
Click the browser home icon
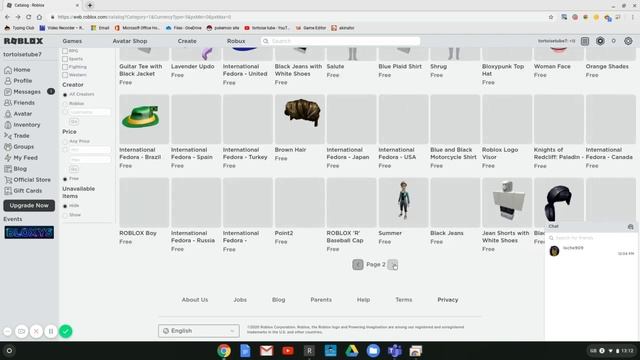pos(39,17)
